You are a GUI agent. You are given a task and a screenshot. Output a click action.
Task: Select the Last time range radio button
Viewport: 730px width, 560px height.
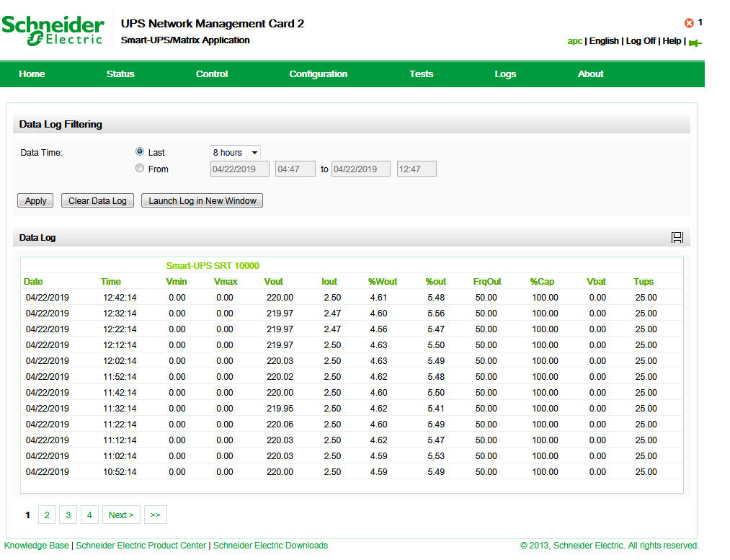[140, 152]
